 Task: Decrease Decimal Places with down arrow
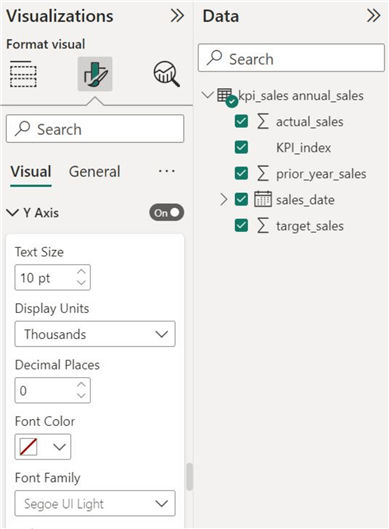pos(81,396)
